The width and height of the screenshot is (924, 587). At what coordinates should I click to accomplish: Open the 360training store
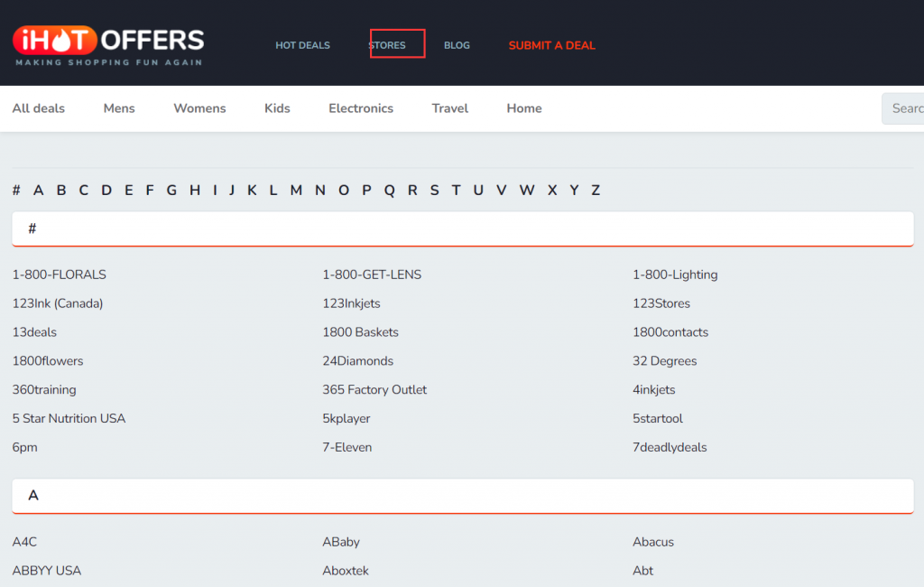(x=44, y=390)
